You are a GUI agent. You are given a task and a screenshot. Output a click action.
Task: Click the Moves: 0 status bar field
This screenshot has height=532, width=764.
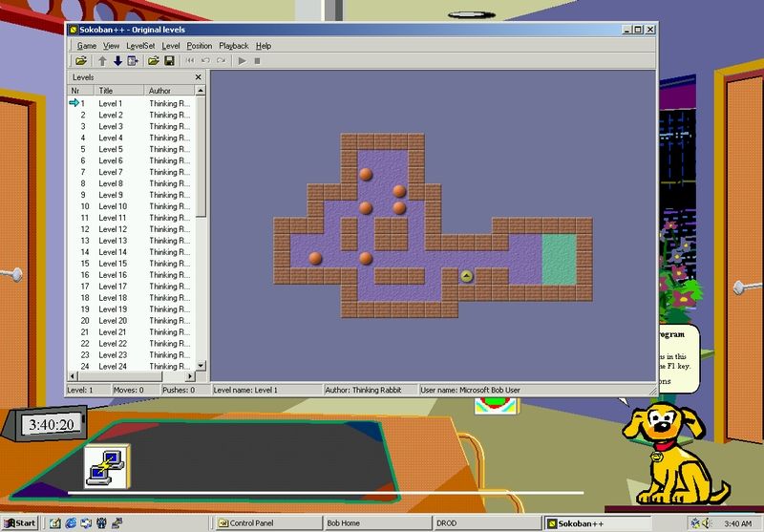pyautogui.click(x=136, y=390)
